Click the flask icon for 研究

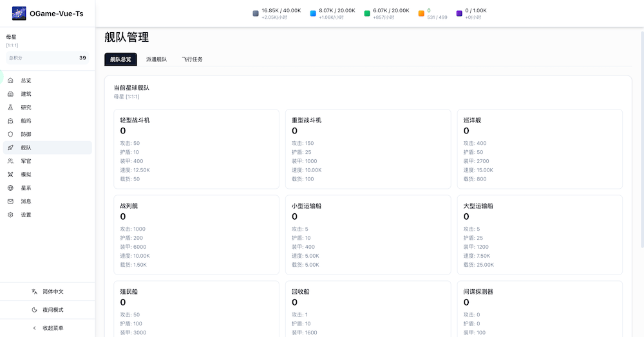pos(10,108)
